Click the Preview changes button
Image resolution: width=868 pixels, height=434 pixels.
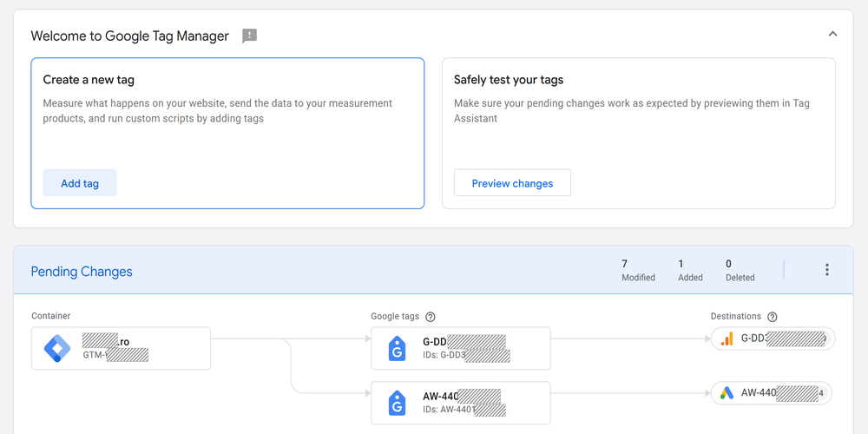coord(512,182)
